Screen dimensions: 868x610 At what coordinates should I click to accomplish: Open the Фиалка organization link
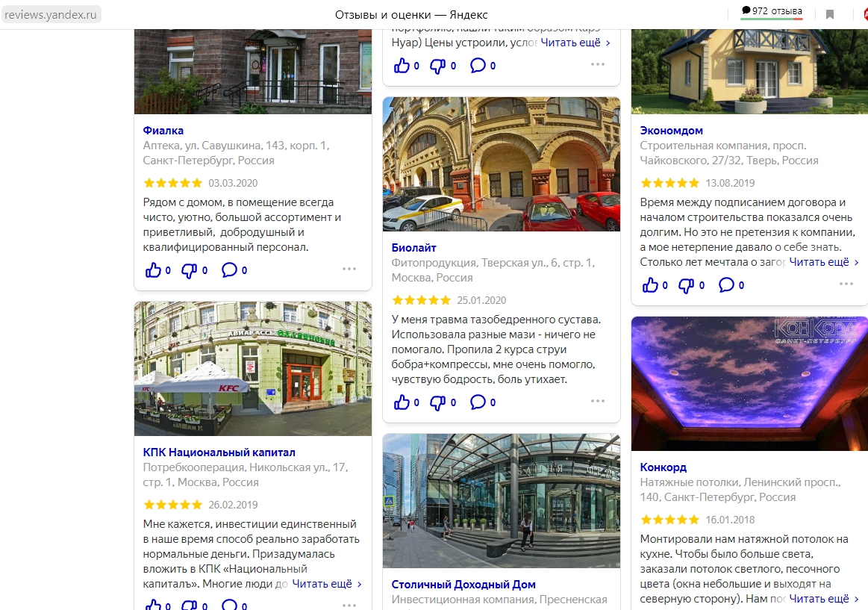tap(163, 131)
